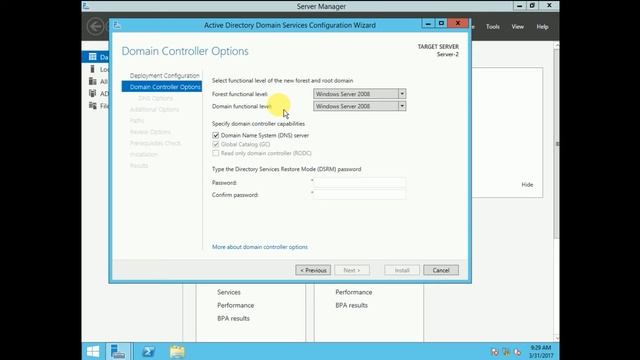Image resolution: width=640 pixels, height=360 pixels.
Task: Toggle Domain Name System (DNS) server checkbox
Action: tap(216, 135)
